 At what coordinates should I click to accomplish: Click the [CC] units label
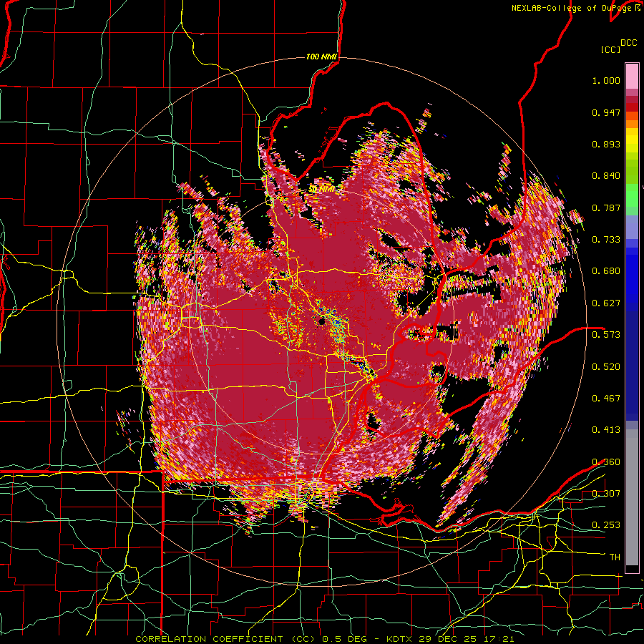pyautogui.click(x=611, y=49)
